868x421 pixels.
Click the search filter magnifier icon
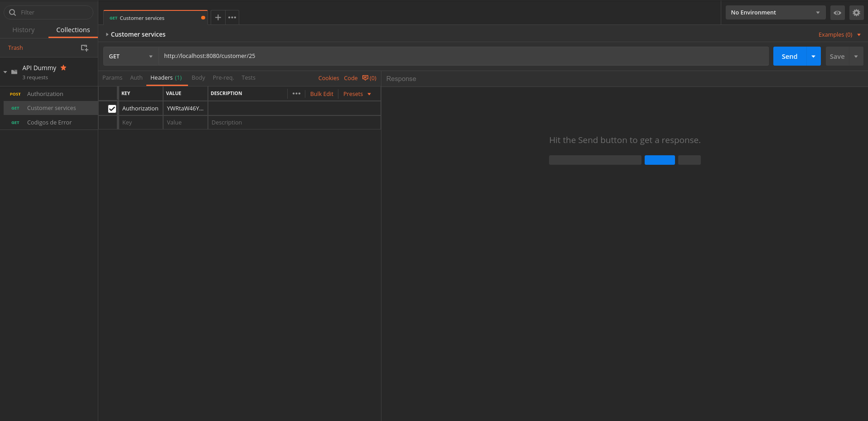click(x=13, y=13)
